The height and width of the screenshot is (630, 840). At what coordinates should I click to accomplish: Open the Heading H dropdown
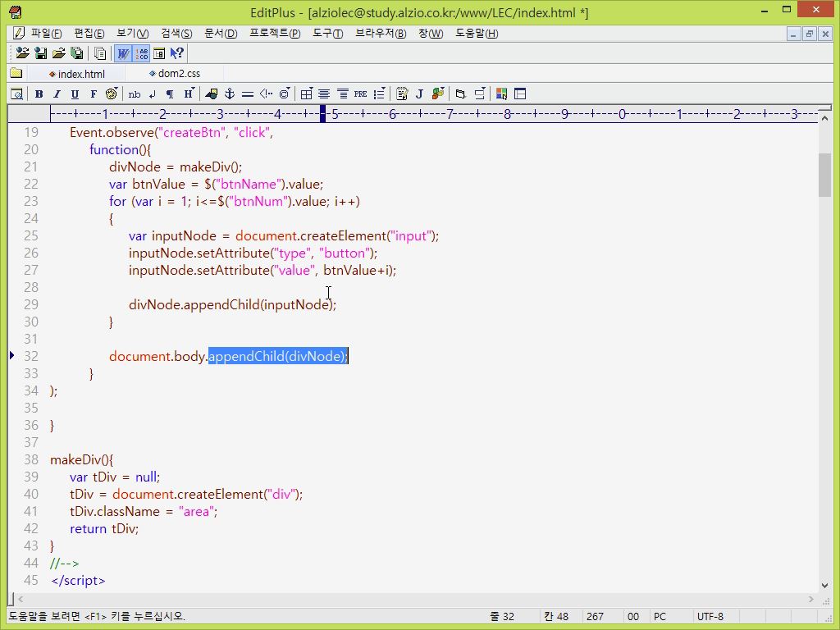189,94
